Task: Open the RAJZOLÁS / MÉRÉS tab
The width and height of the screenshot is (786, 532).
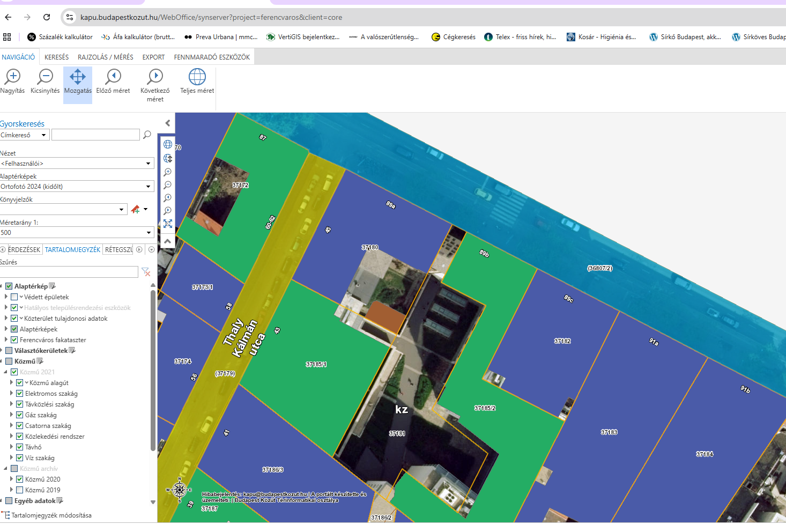Action: 106,57
